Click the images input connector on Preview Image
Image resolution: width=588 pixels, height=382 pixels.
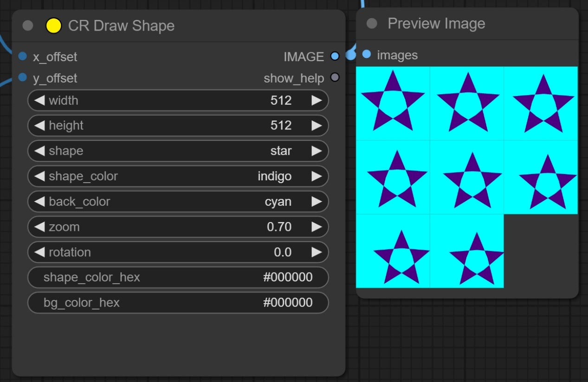[366, 55]
